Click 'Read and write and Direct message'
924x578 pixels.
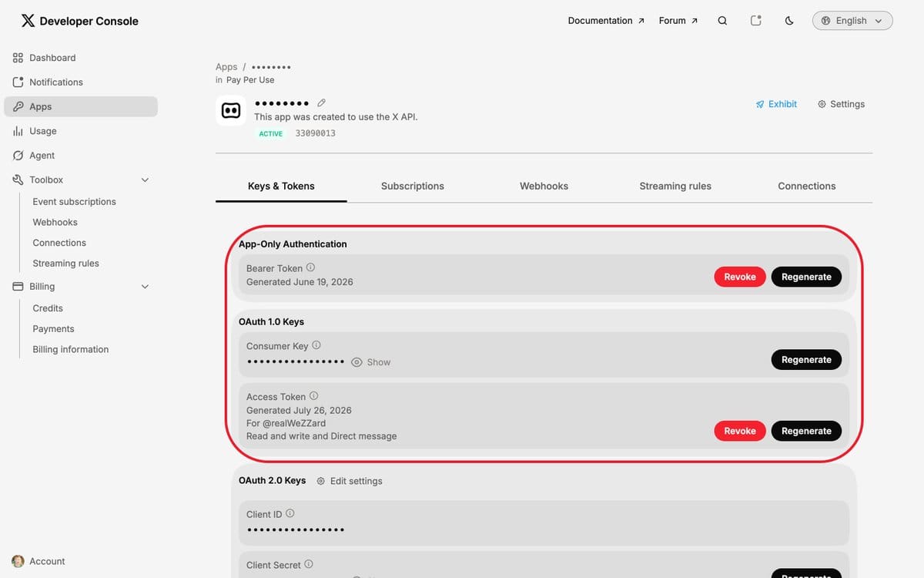pyautogui.click(x=321, y=436)
